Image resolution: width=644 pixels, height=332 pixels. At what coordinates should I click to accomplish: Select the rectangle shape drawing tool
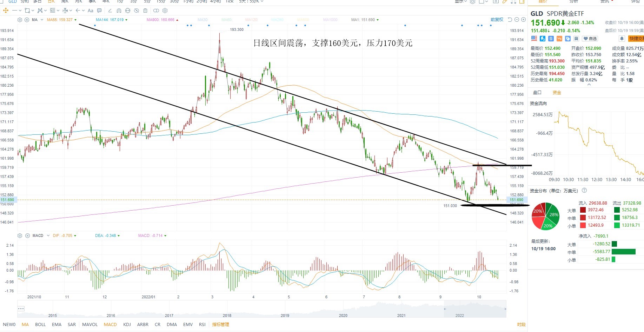(x=27, y=11)
